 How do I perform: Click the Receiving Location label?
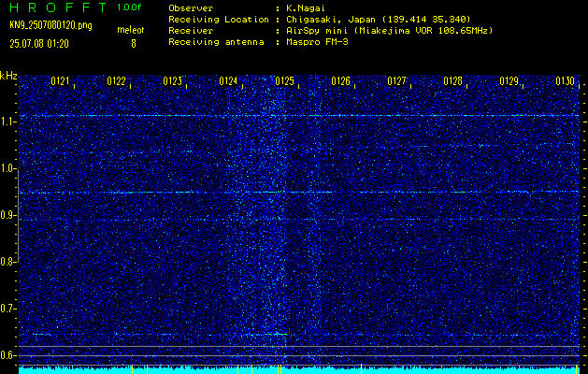pos(219,19)
